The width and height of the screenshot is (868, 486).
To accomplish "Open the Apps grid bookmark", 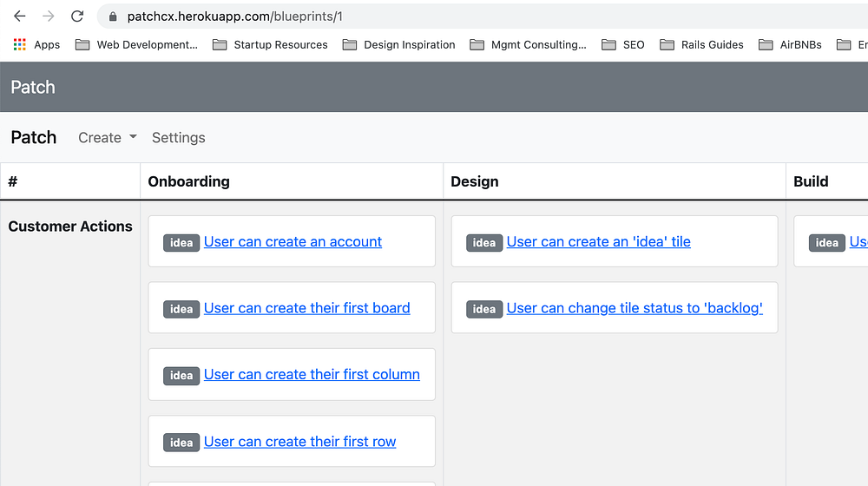I will [x=36, y=44].
